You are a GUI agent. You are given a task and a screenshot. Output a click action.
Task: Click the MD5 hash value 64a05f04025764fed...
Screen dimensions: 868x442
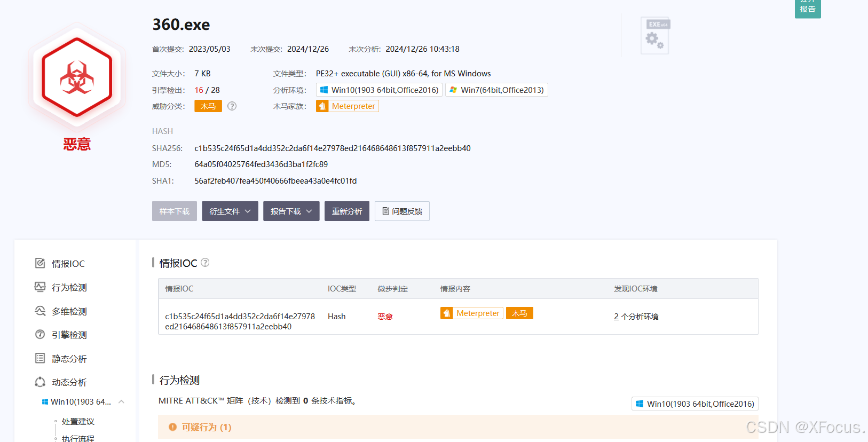261,164
